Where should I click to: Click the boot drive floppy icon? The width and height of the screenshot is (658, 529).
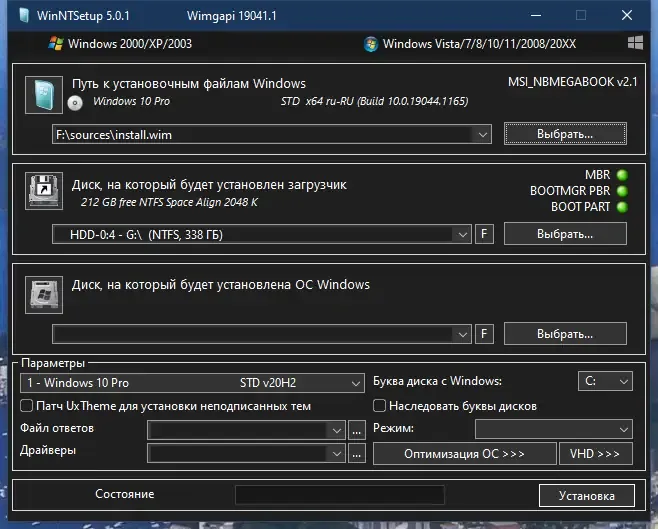tap(44, 191)
